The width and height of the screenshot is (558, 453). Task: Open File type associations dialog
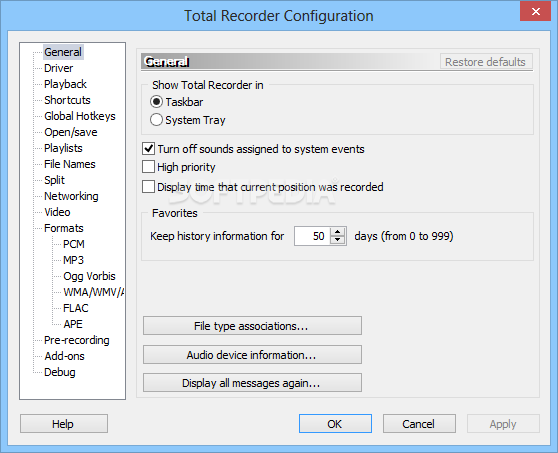(x=252, y=326)
